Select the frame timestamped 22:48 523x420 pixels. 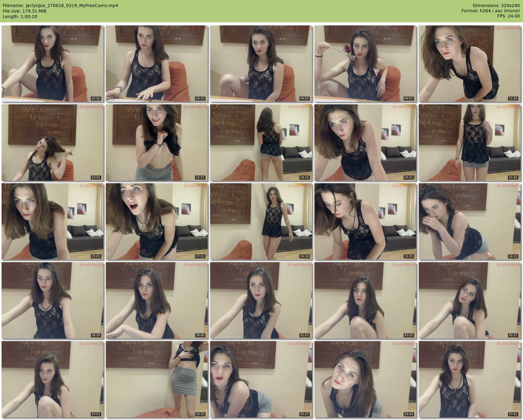pyautogui.click(x=470, y=143)
